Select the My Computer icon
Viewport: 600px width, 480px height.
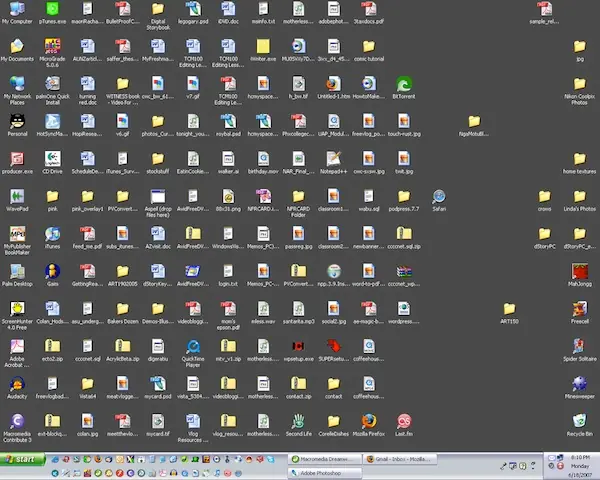pos(17,8)
